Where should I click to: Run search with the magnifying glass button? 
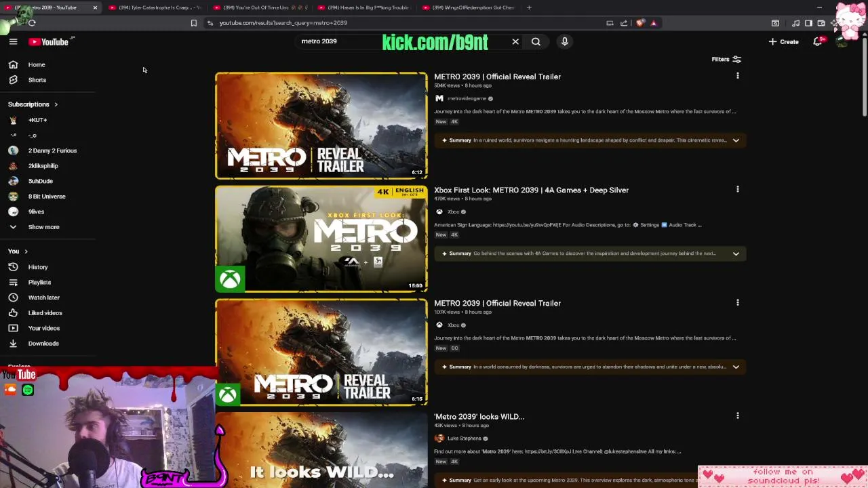[536, 41]
